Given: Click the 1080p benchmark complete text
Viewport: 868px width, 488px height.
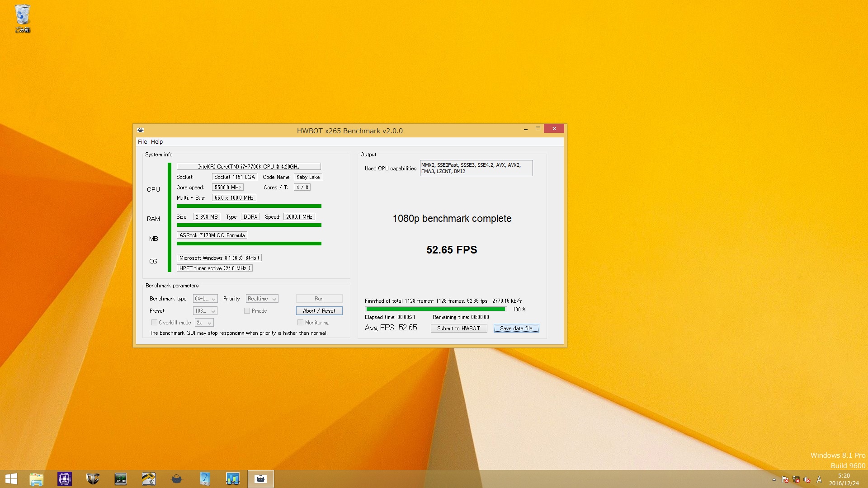Looking at the screenshot, I should click(452, 219).
